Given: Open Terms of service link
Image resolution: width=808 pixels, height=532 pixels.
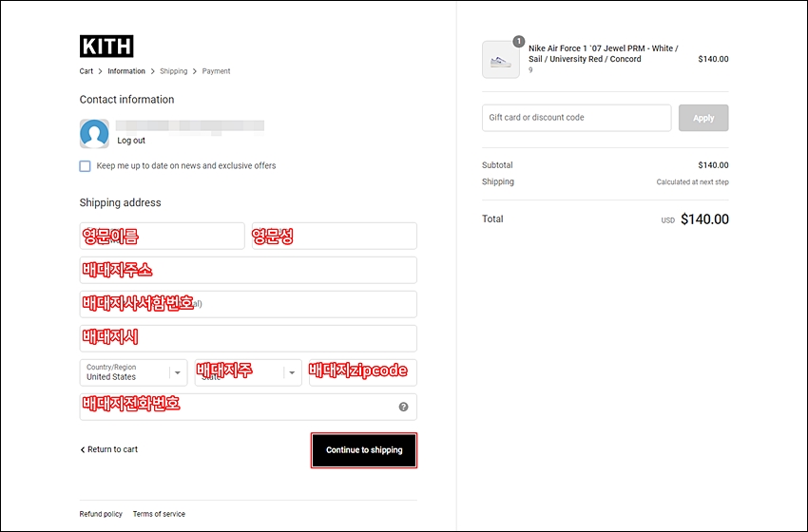Looking at the screenshot, I should pyautogui.click(x=159, y=514).
